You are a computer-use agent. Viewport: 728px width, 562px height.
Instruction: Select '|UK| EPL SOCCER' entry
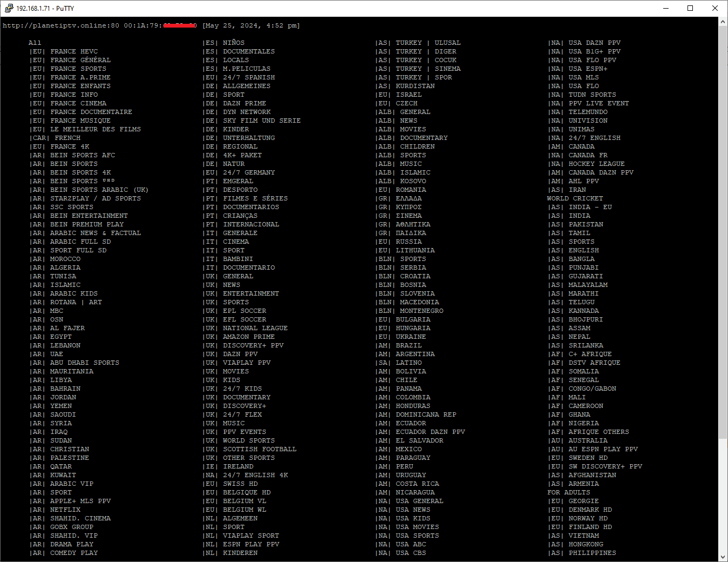coord(234,311)
